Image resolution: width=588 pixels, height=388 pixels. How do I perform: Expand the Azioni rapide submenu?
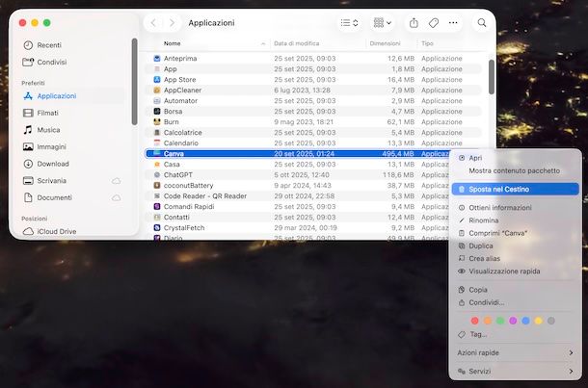[x=516, y=352]
